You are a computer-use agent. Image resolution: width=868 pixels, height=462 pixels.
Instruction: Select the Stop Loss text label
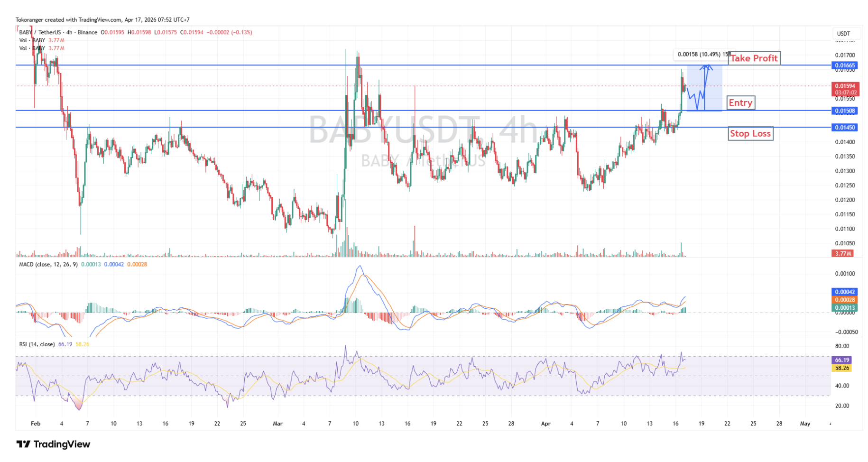pos(750,134)
